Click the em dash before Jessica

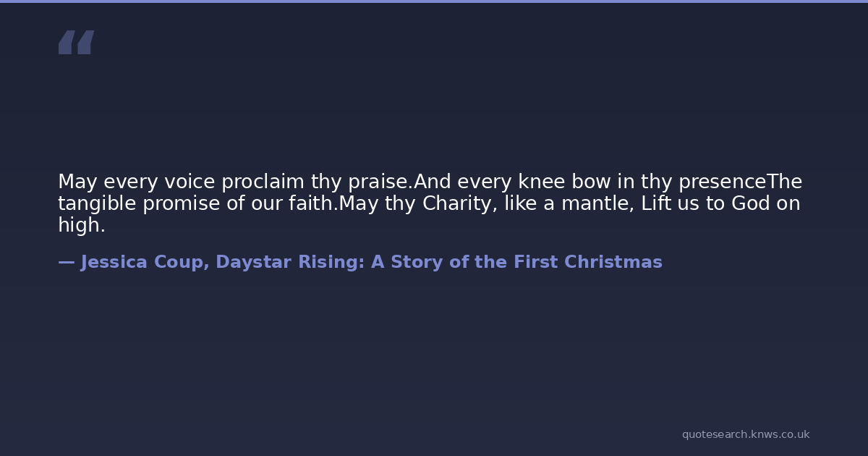(x=66, y=262)
